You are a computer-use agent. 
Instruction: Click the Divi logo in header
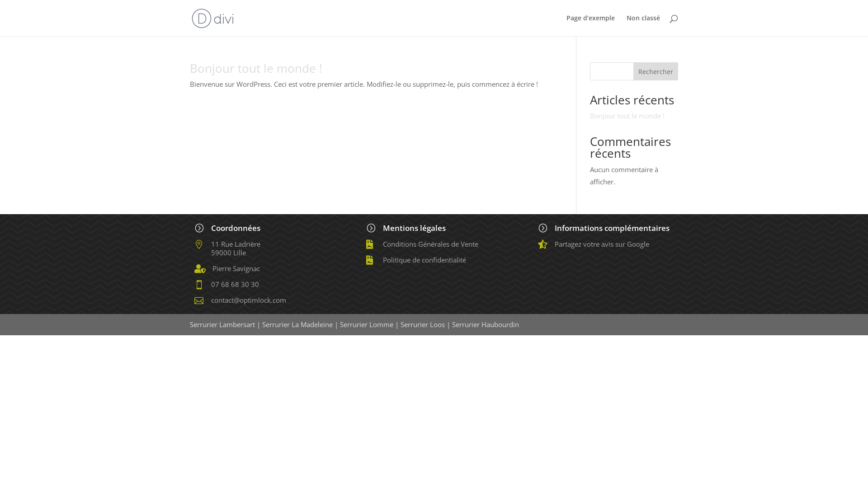(x=212, y=18)
